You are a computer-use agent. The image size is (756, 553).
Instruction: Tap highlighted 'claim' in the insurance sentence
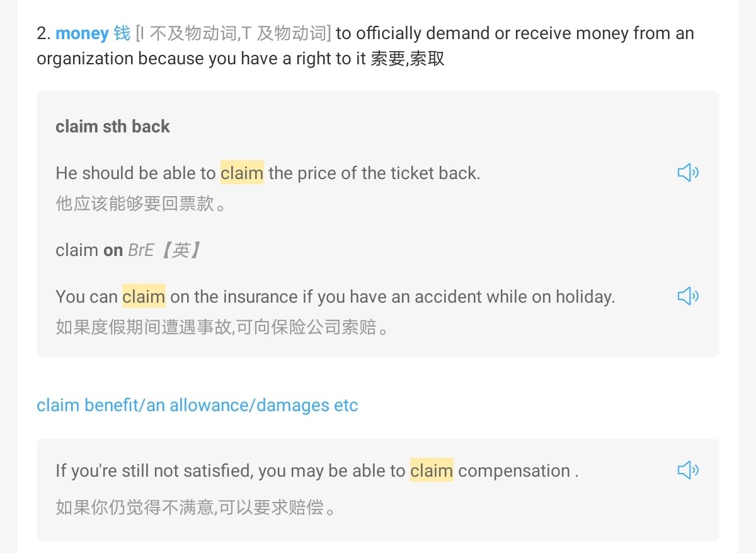click(x=144, y=296)
